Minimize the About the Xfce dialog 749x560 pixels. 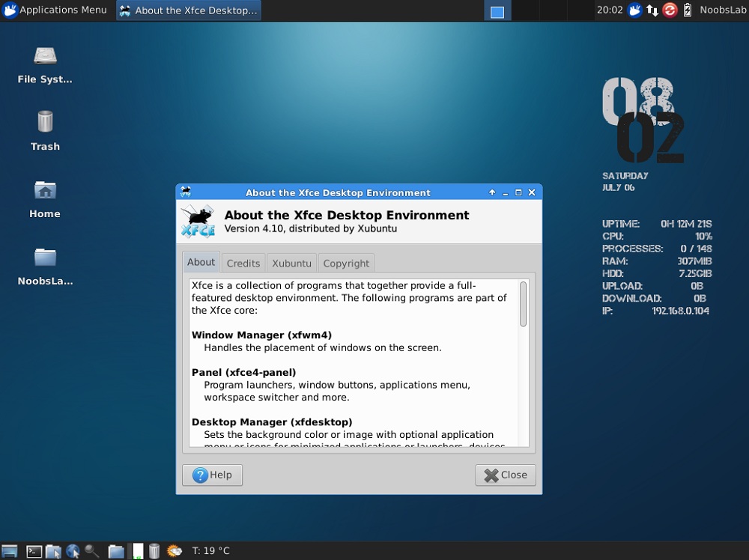tap(506, 192)
